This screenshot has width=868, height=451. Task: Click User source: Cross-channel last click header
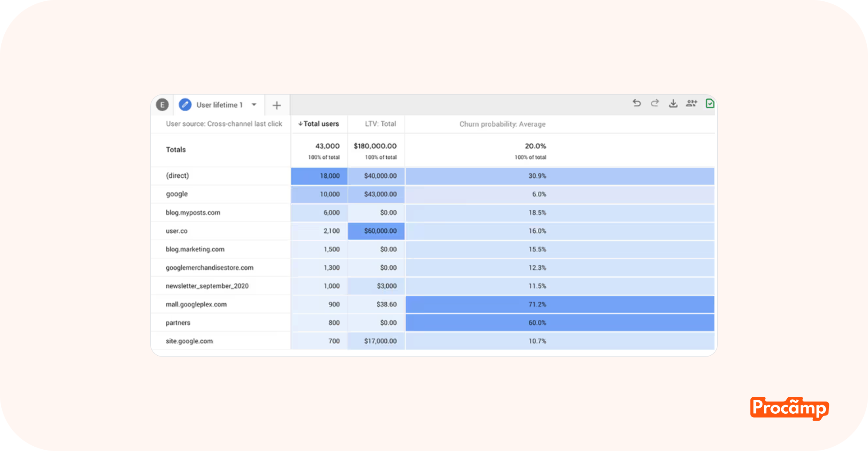pyautogui.click(x=224, y=124)
